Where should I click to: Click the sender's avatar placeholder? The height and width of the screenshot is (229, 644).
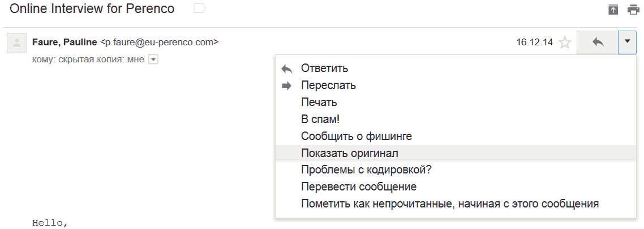18,43
